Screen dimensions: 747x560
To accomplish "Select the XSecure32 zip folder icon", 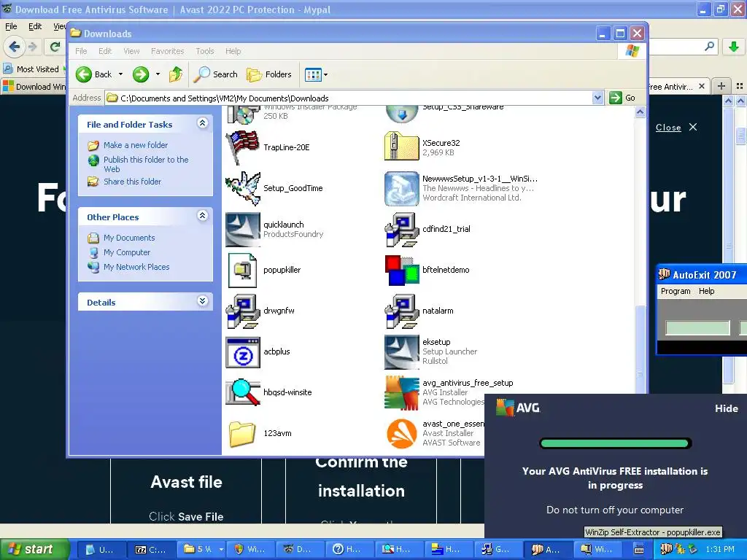I will pyautogui.click(x=402, y=147).
